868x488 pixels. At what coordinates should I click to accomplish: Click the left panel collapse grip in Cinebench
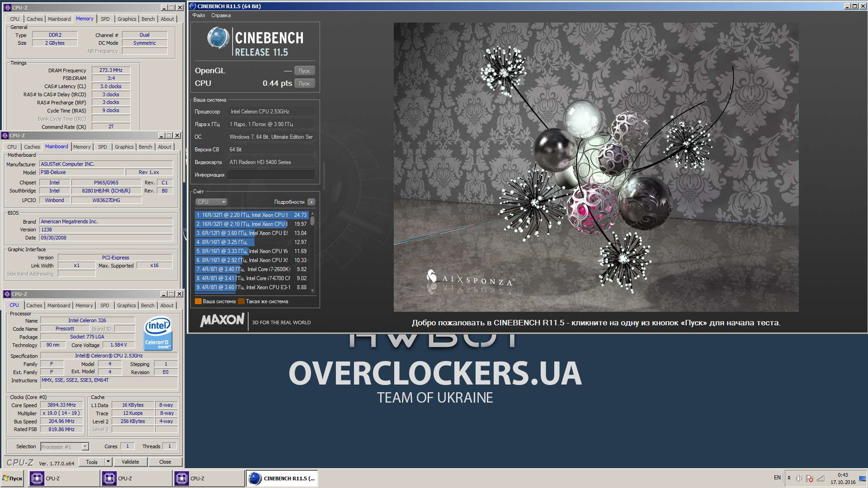click(324, 176)
